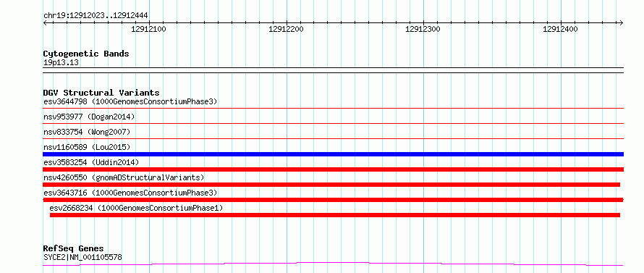This screenshot has width=644, height=273.
Task: Click the thin red line under nsv833754
Action: tap(333, 138)
